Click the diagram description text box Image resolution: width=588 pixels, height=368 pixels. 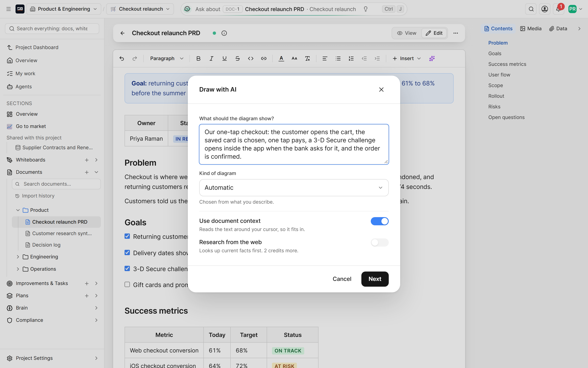pyautogui.click(x=294, y=144)
